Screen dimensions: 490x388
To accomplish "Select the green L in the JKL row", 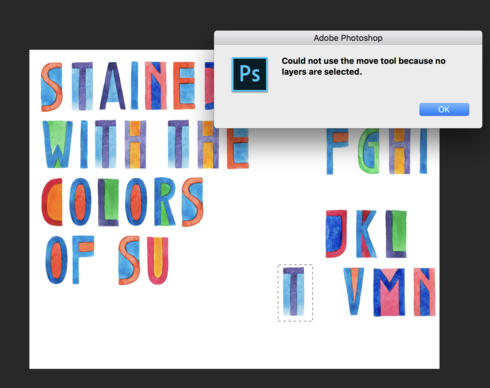I will (x=396, y=234).
